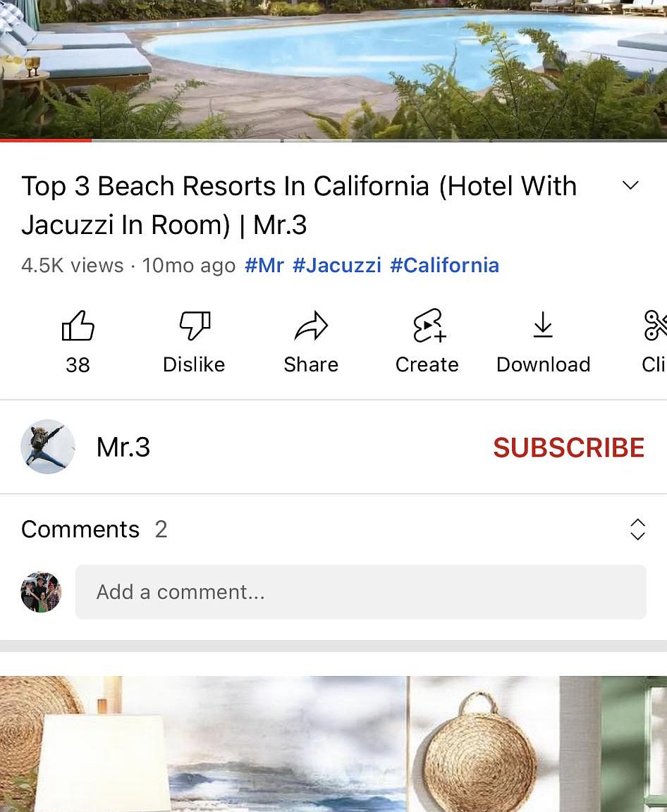Tap your profile picture beside comment box

tap(41, 592)
